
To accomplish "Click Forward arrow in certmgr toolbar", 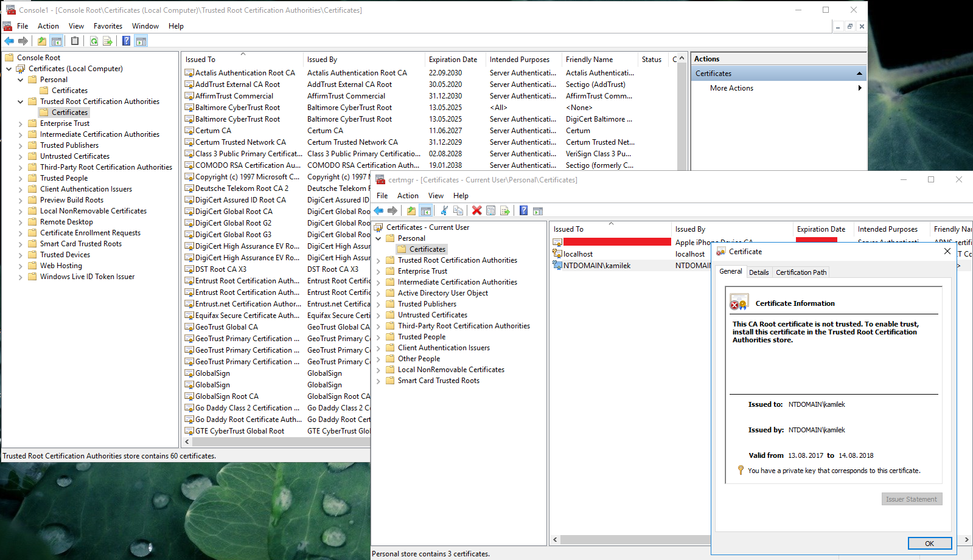I will (x=392, y=210).
